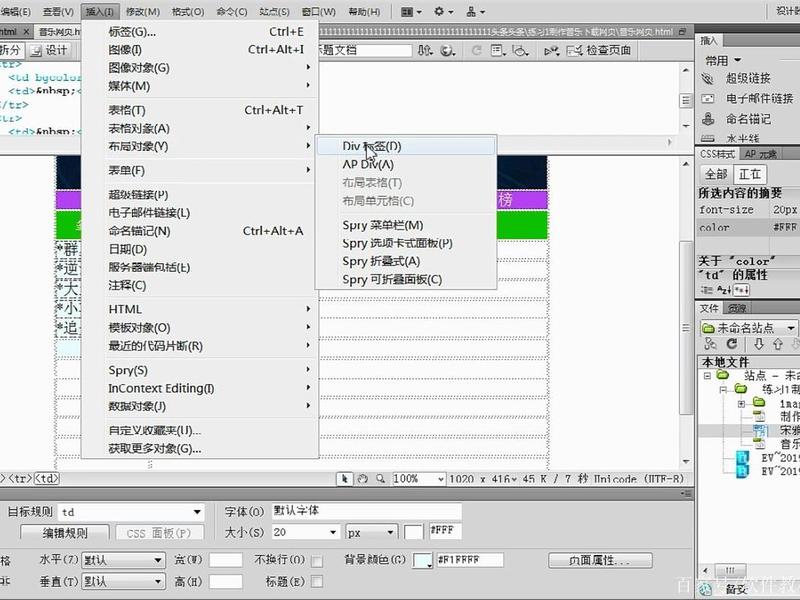800x600 pixels.
Task: Choose Spry 菜单栏(M) from the submenu
Action: click(x=406, y=225)
